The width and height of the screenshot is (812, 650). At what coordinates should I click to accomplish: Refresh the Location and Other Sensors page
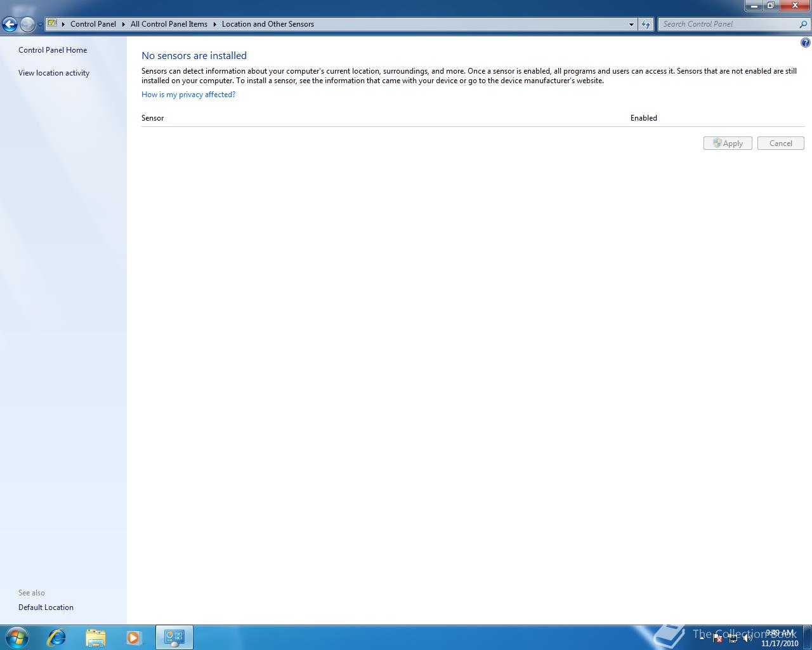coord(645,24)
